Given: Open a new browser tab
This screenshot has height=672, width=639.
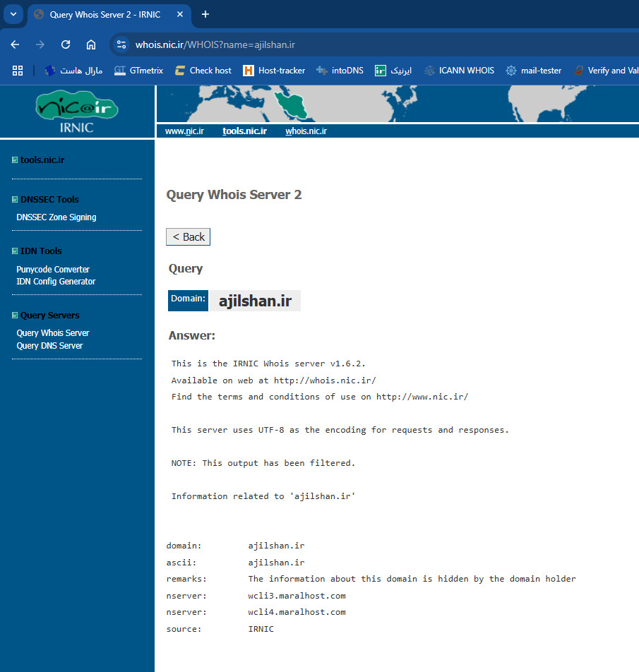Looking at the screenshot, I should 205,14.
